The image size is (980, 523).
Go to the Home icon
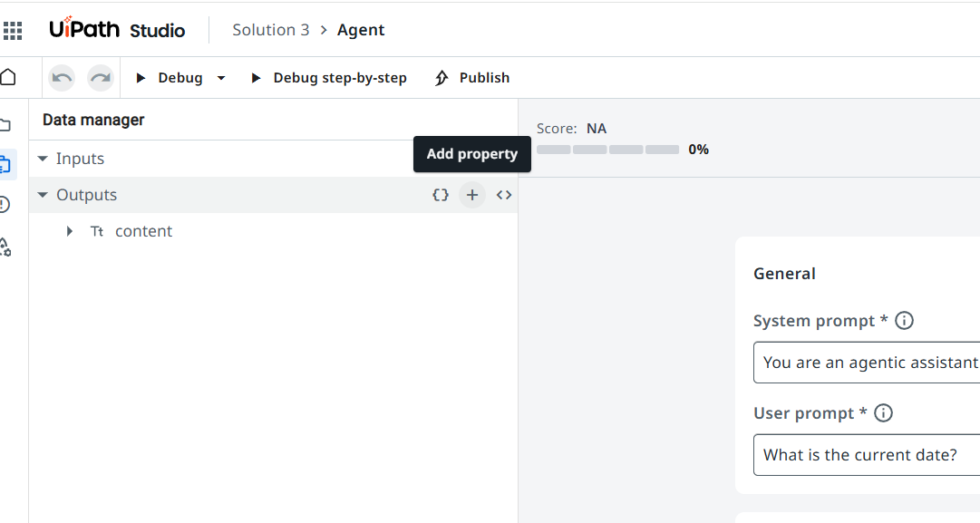8,77
